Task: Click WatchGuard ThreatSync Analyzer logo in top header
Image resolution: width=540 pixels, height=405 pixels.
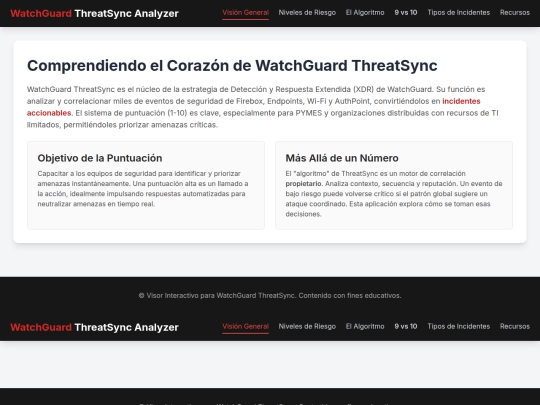Action: tap(94, 13)
